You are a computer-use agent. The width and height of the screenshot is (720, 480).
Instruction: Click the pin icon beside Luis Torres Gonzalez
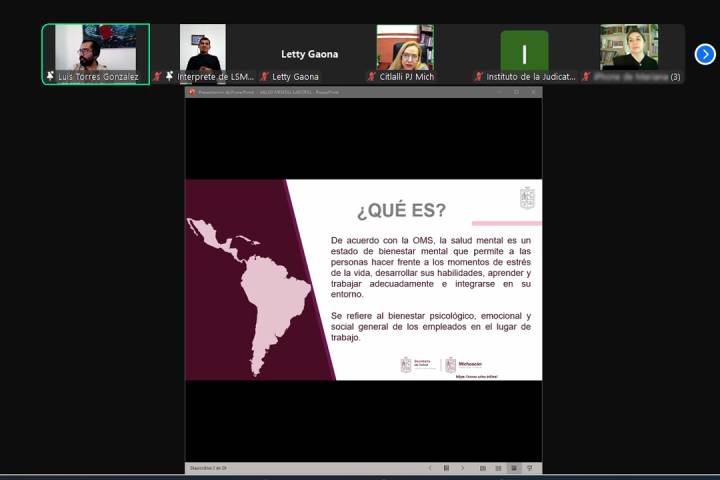click(50, 76)
